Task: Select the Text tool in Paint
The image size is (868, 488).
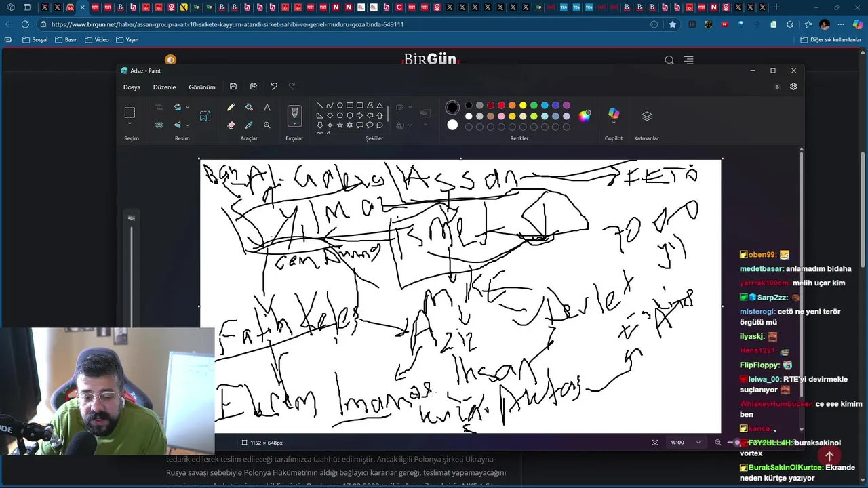Action: point(267,107)
